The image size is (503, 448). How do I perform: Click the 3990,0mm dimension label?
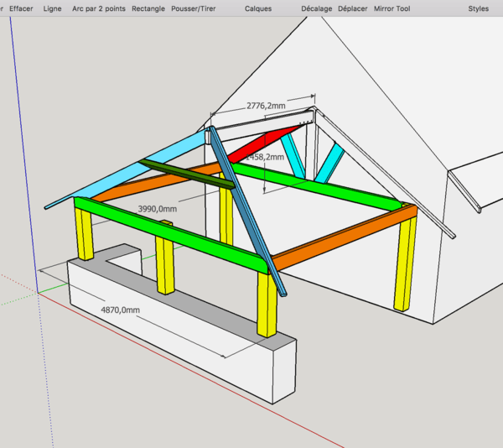[158, 209]
